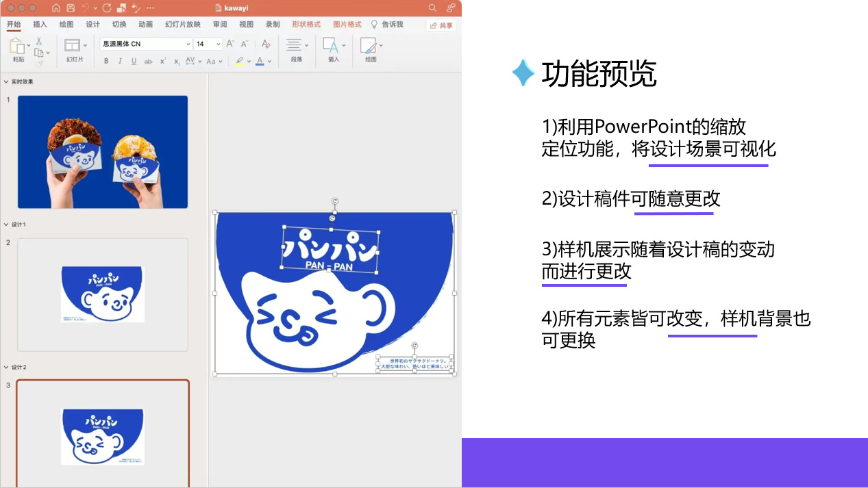
Task: Open the Paste options dropdown arrow
Action: pyautogui.click(x=27, y=45)
